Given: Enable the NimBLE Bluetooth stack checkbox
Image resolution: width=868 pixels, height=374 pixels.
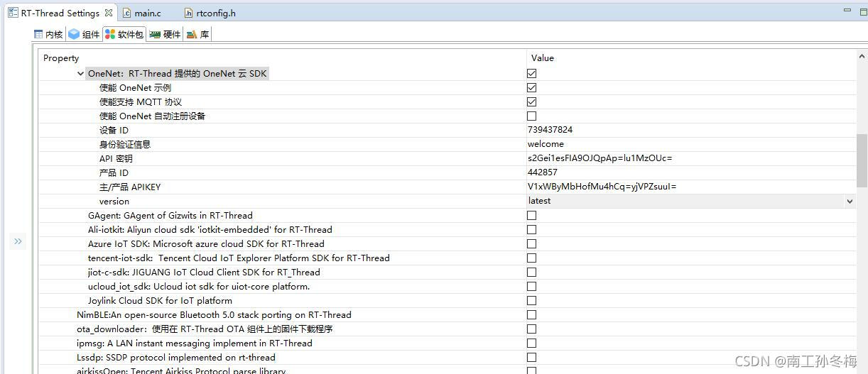Looking at the screenshot, I should point(531,314).
